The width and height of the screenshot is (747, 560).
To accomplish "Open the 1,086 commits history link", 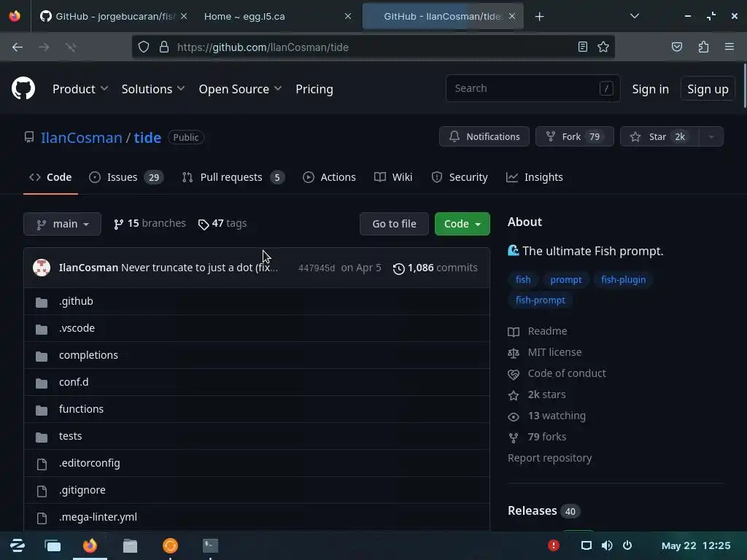I will pos(435,268).
